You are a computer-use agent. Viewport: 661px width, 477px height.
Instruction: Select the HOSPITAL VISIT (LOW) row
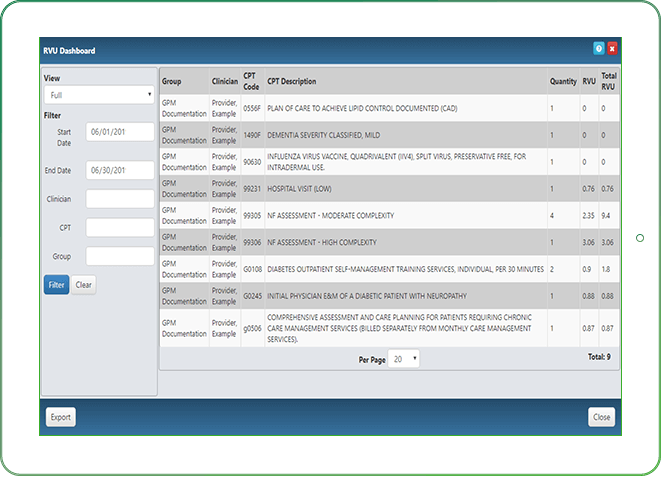coord(400,188)
